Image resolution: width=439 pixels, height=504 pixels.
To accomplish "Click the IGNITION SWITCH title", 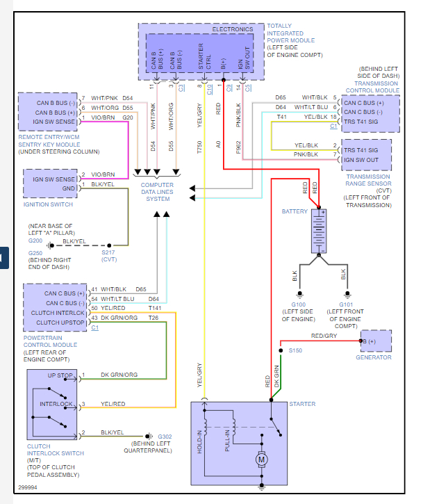I will tap(48, 204).
